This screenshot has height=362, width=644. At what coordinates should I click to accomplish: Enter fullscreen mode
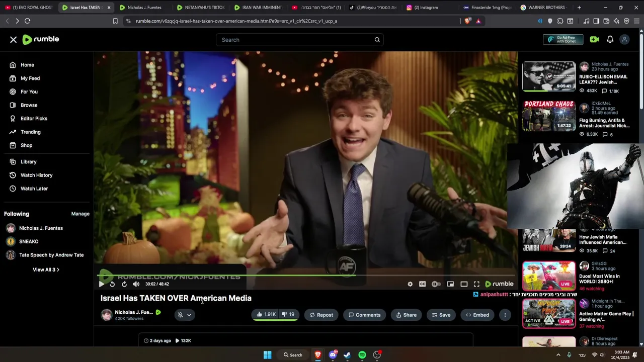click(476, 284)
